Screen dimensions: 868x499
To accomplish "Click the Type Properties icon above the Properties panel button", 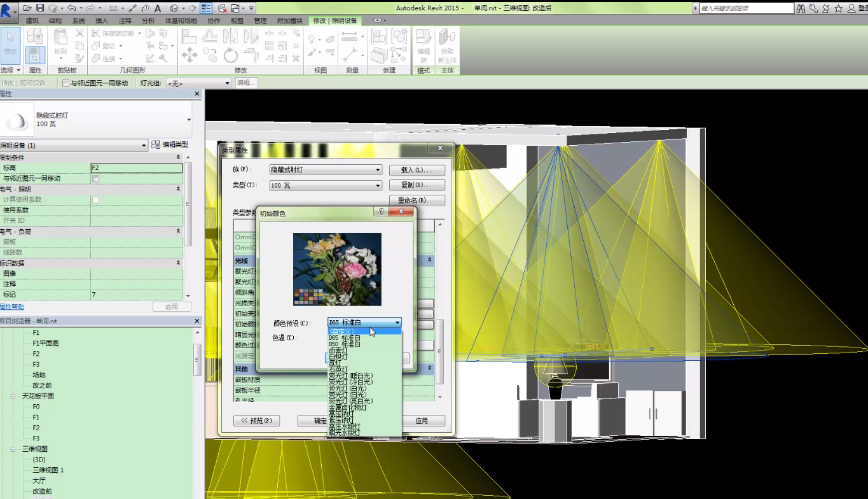I will pos(36,36).
